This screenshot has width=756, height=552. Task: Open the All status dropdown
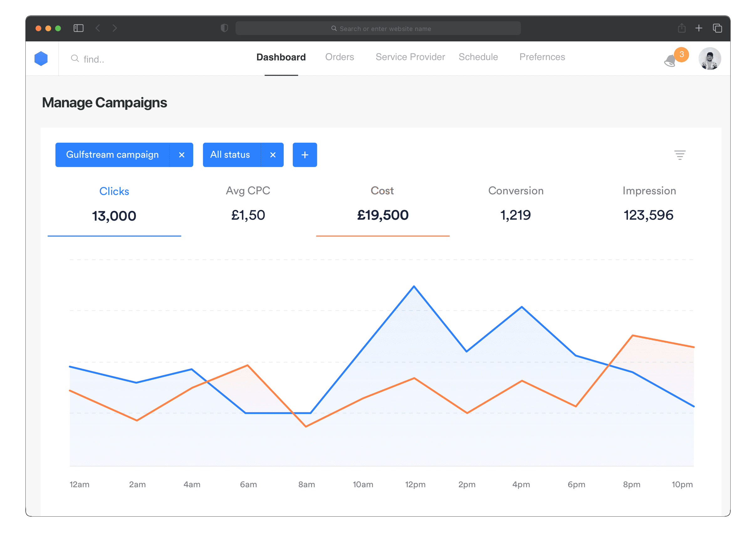click(x=232, y=155)
